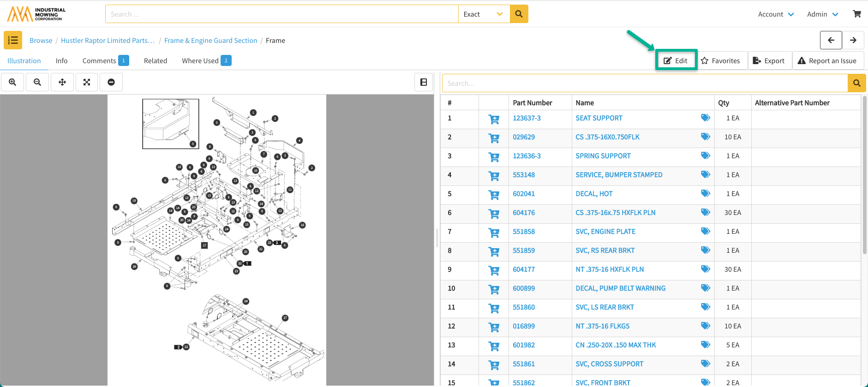Click the shopping cart icon in header
Screen dimensions: 868x387
pos(856,14)
